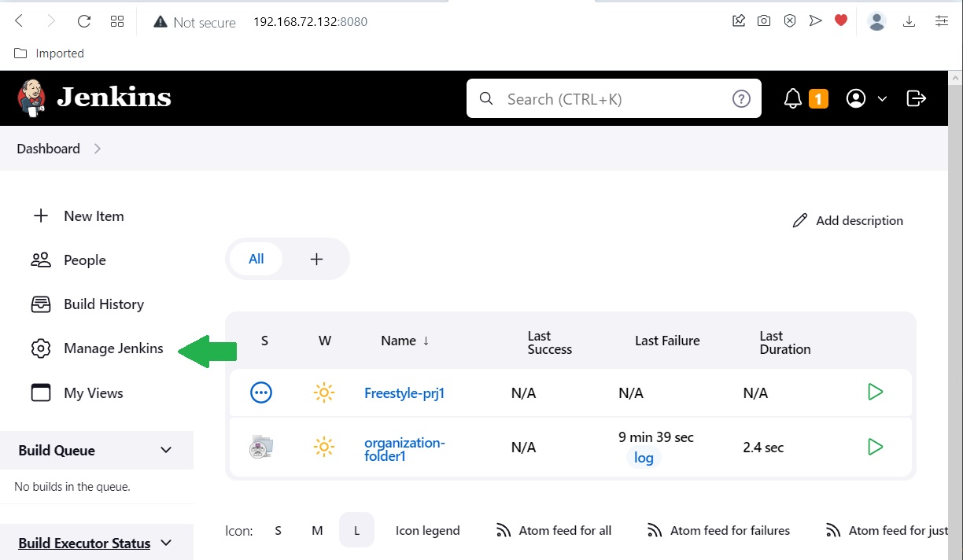Go back in the browser
Screen dimensions: 963x560
pos(20,22)
